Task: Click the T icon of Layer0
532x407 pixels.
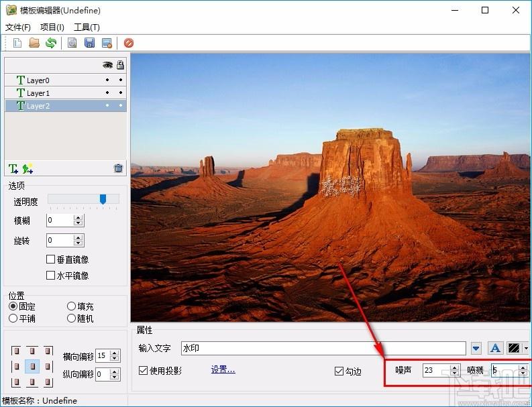Action: (x=20, y=80)
